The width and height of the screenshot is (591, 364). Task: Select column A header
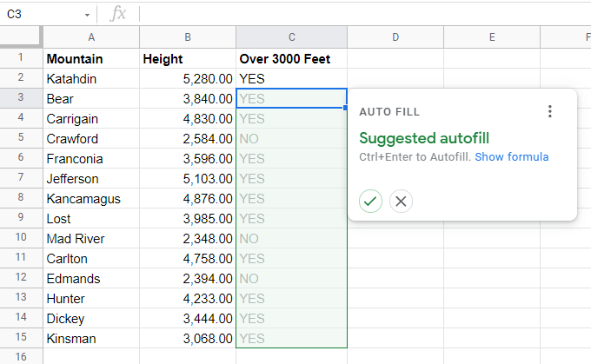[x=91, y=36]
